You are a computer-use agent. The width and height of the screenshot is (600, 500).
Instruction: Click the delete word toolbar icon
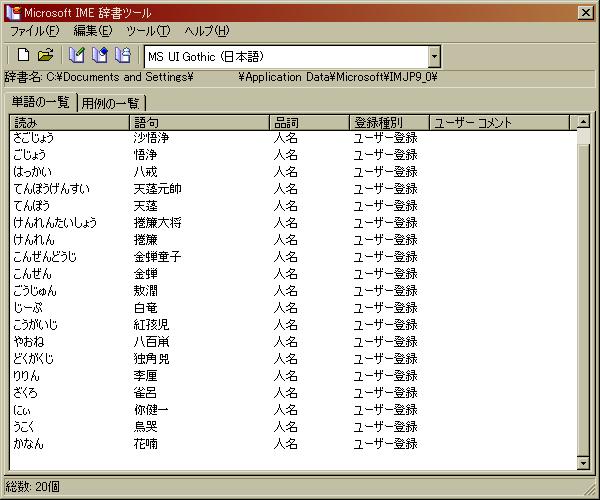tap(123, 55)
